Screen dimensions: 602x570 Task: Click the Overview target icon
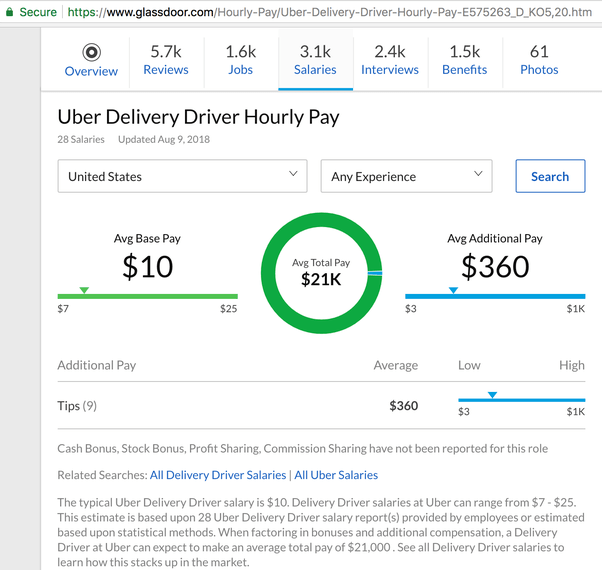coord(91,52)
